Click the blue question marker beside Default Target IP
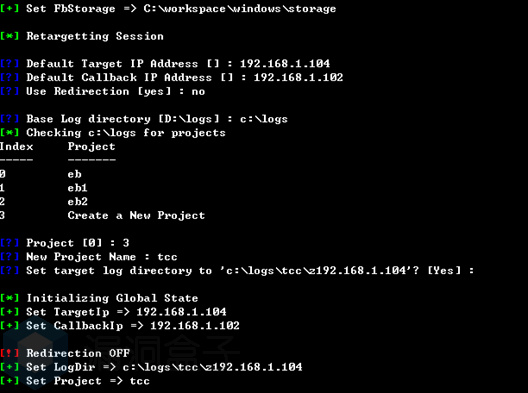Screen dimensions: 528x393 point(9,64)
